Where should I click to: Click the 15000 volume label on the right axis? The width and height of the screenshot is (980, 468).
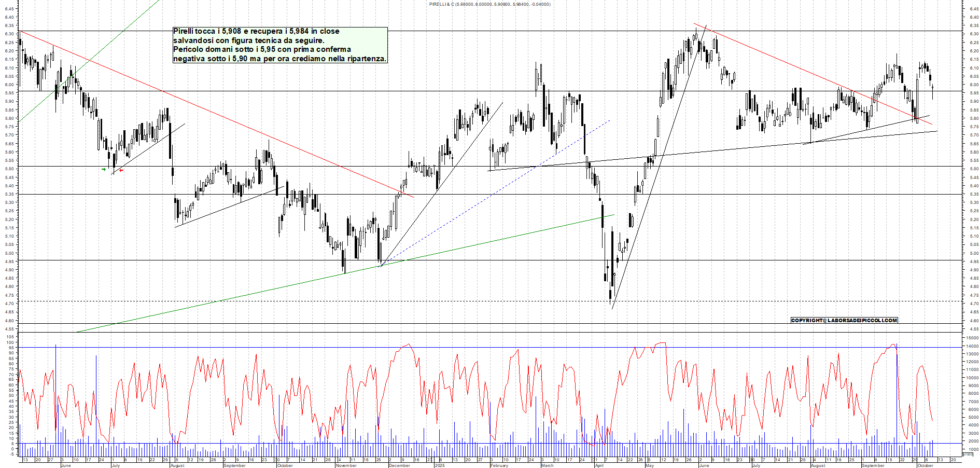[972, 338]
